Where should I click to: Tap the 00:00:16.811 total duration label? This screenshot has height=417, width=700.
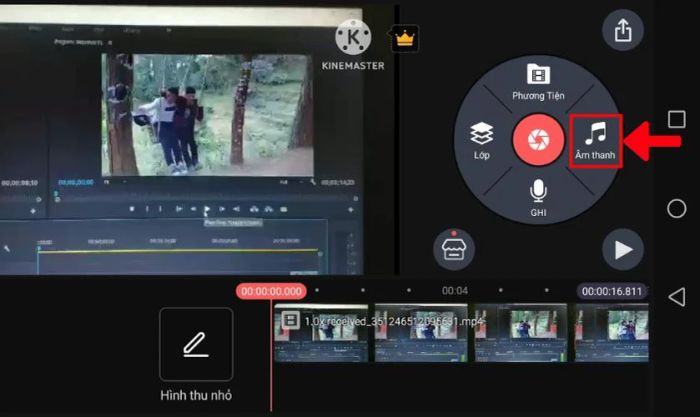[612, 292]
